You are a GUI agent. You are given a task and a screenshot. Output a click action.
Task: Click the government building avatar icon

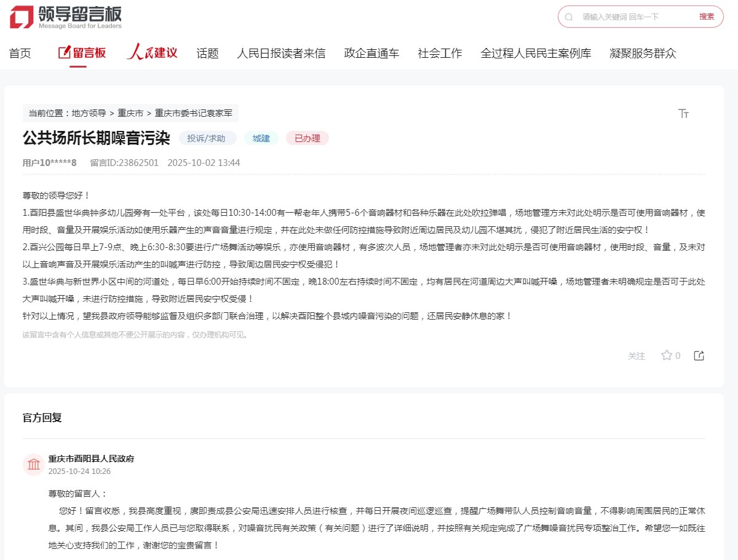[34, 465]
